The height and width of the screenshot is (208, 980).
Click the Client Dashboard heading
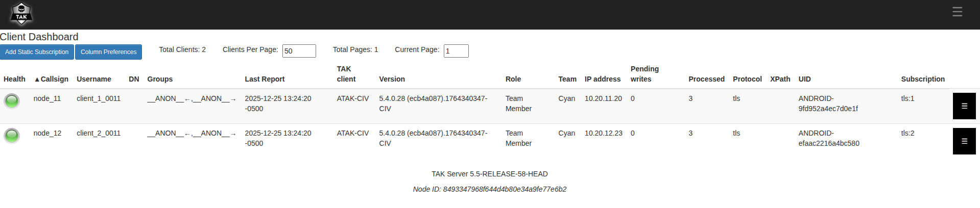(x=39, y=37)
